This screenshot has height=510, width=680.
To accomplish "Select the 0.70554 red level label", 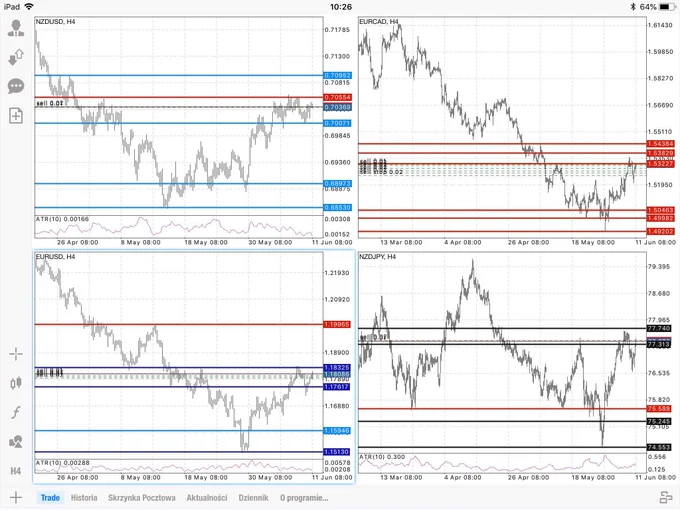I will (x=337, y=97).
